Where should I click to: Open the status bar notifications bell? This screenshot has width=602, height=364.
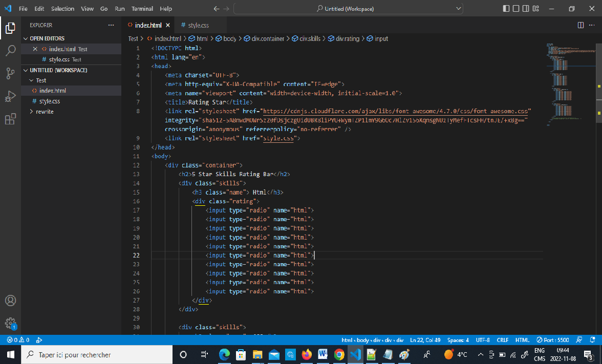(x=592, y=340)
